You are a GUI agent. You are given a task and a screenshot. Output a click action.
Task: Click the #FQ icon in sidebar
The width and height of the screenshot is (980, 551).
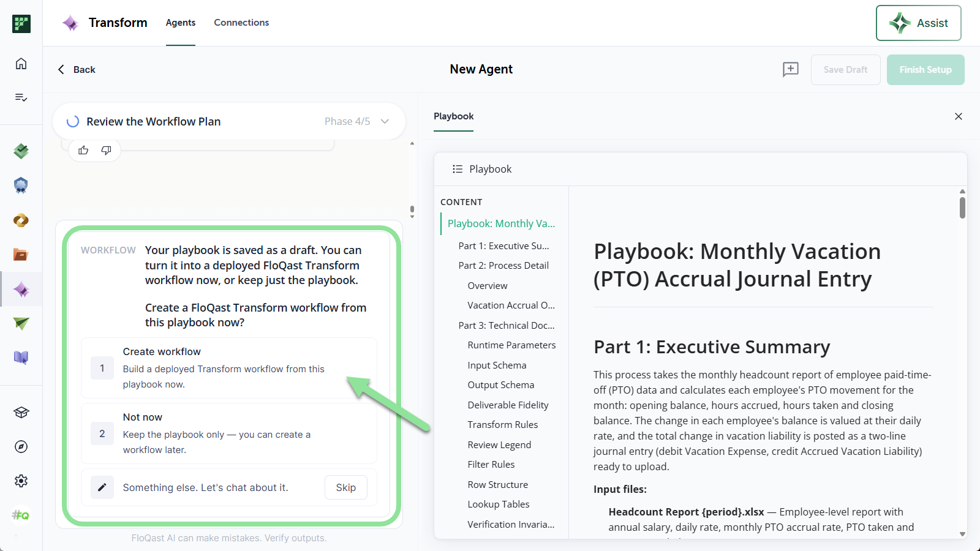(21, 515)
